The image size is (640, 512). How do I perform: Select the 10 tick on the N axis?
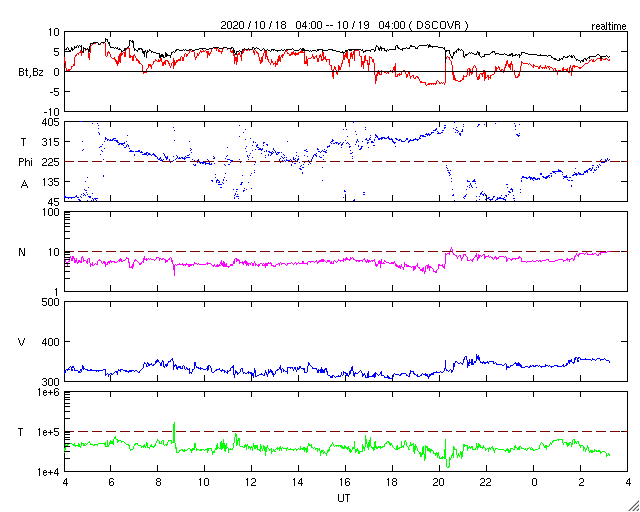click(53, 252)
